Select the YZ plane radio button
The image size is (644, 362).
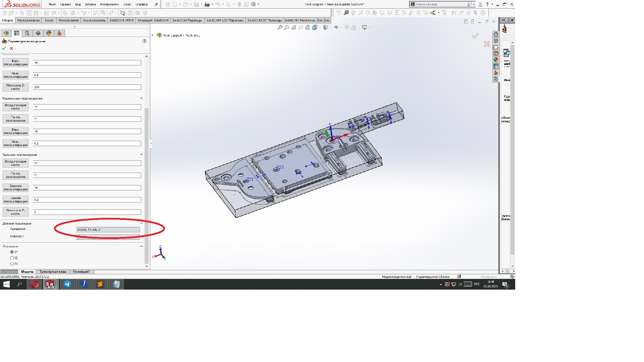click(x=12, y=258)
